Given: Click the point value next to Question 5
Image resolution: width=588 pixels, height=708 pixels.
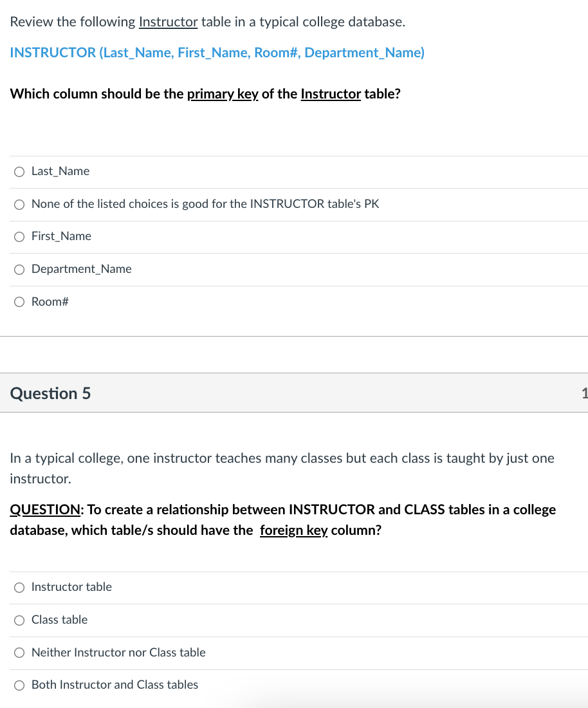Looking at the screenshot, I should point(584,393).
